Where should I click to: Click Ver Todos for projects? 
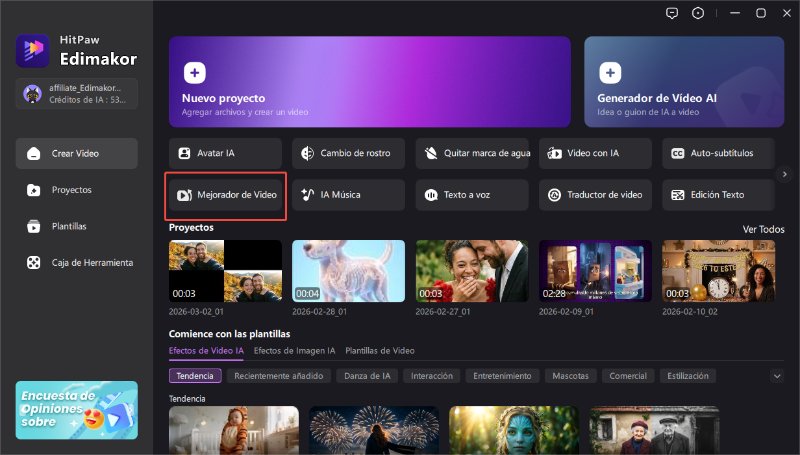(763, 230)
